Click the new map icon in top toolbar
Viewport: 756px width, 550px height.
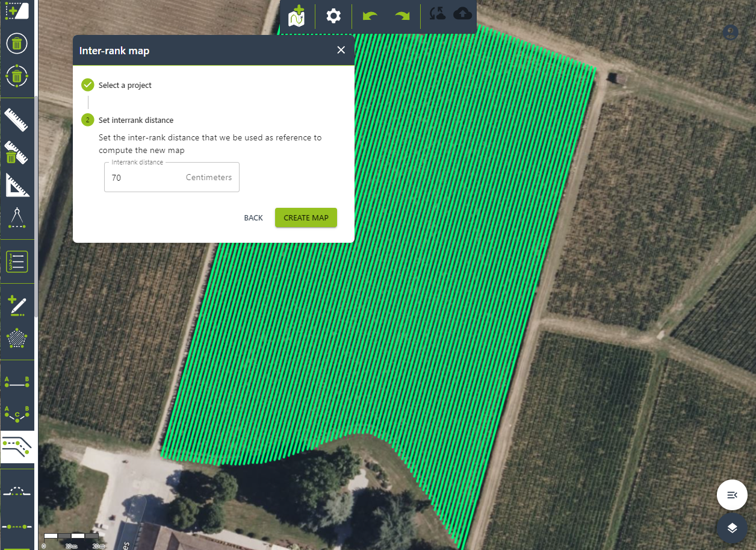pos(297,16)
